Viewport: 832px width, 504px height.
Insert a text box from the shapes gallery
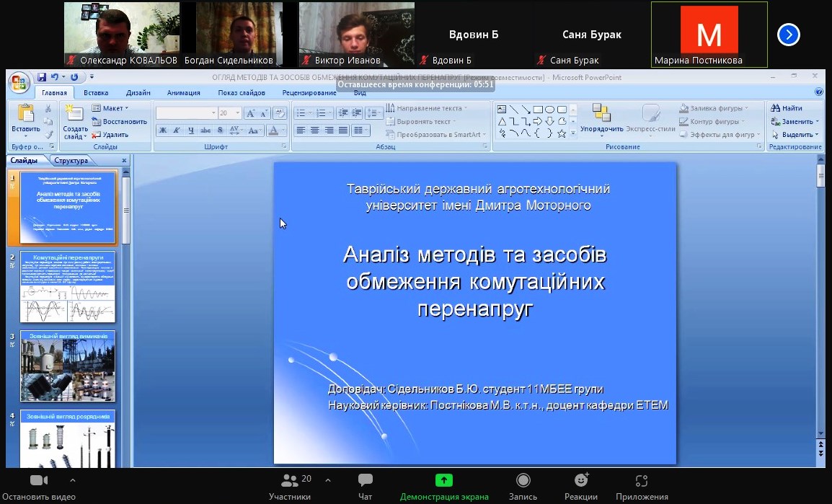point(501,110)
